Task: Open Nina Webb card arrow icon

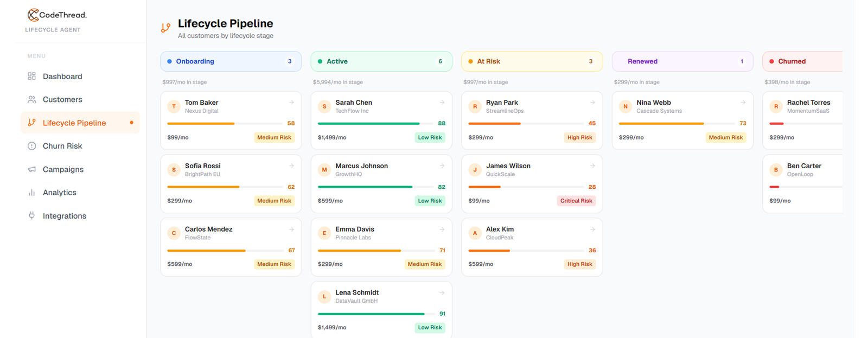Action: (x=743, y=103)
